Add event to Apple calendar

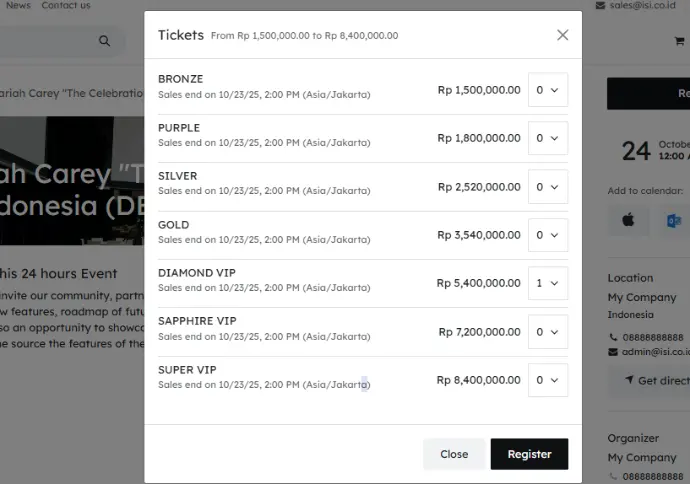coord(628,220)
